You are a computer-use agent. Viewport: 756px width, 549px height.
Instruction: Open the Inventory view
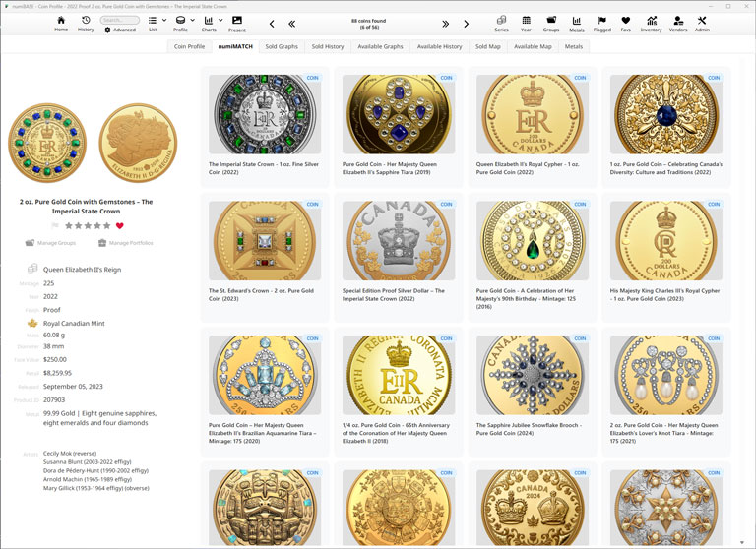point(651,24)
